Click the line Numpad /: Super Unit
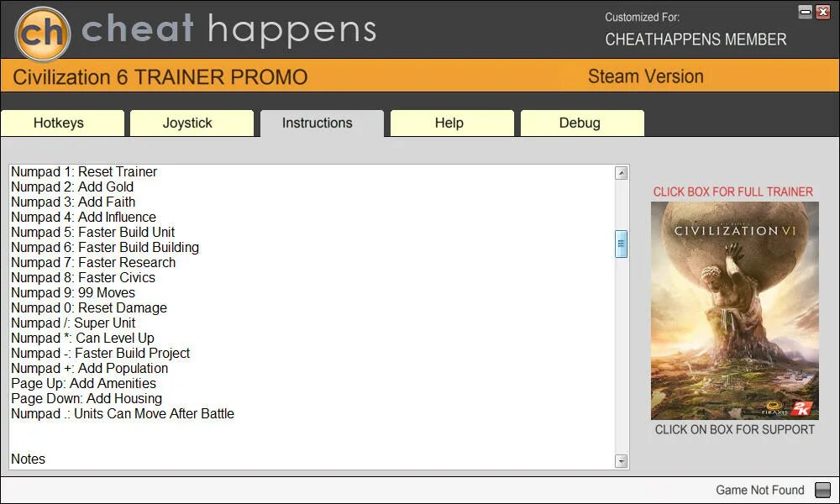Viewport: 840px width, 504px height. [x=73, y=323]
